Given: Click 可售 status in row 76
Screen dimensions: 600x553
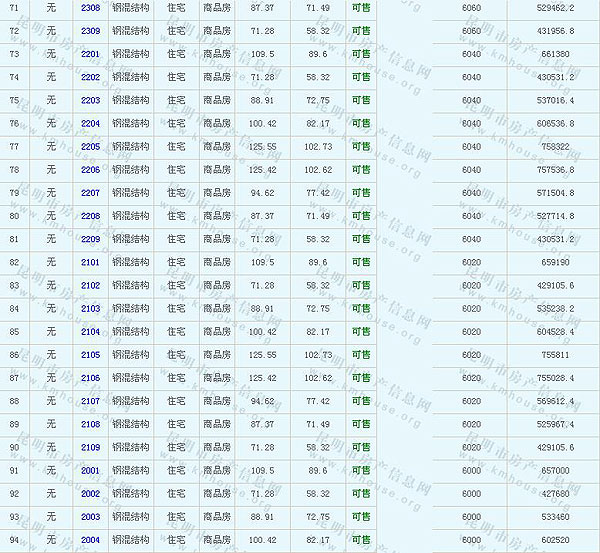Looking at the screenshot, I should pyautogui.click(x=360, y=123).
